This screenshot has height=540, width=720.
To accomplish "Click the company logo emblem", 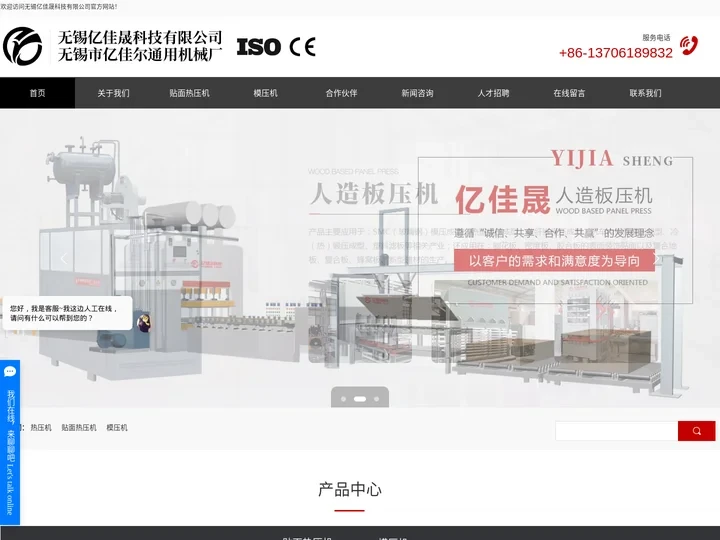I will (x=22, y=46).
